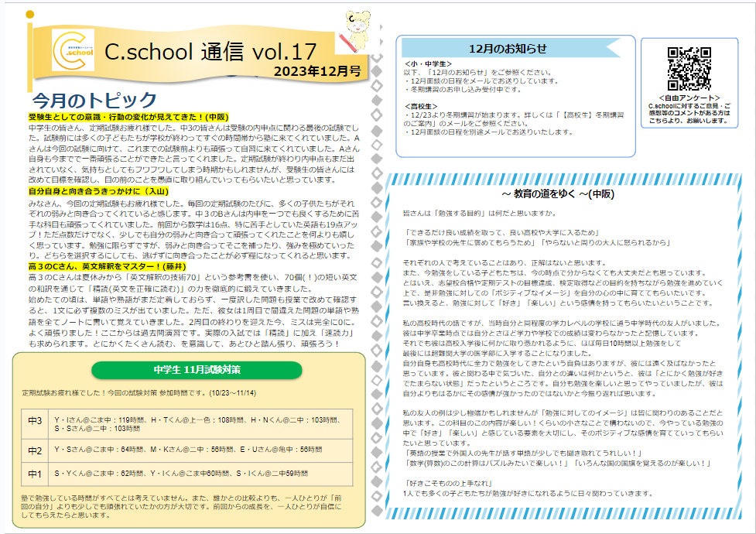Image resolution: width=756 pixels, height=534 pixels.
Task: Click the "中2" table cell
Action: coord(35,450)
